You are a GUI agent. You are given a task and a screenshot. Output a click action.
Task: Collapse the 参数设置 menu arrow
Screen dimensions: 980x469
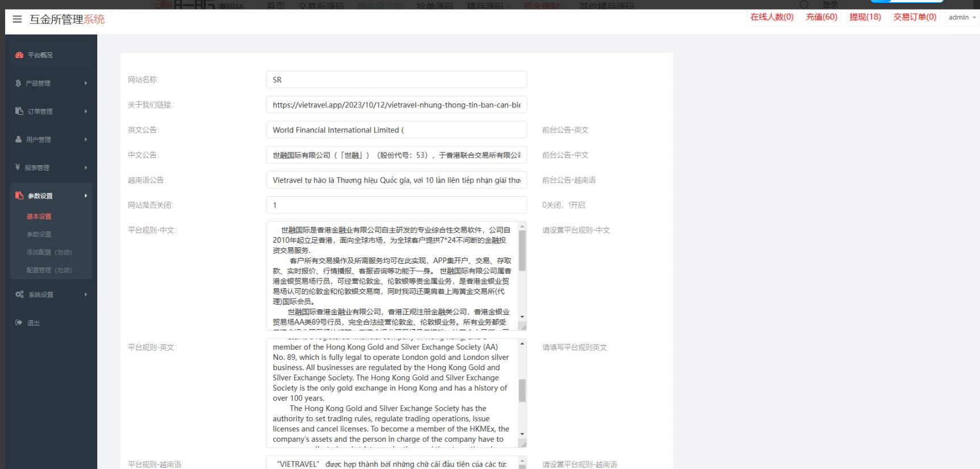86,196
